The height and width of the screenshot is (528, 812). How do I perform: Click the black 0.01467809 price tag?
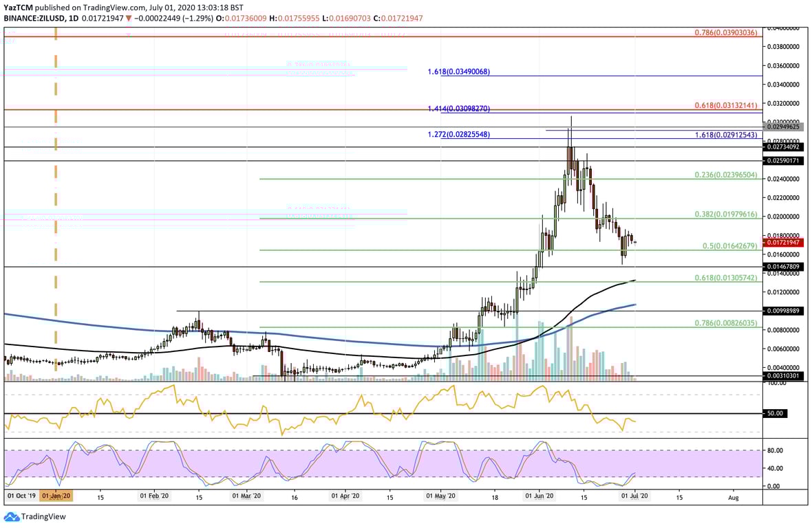[x=781, y=265]
